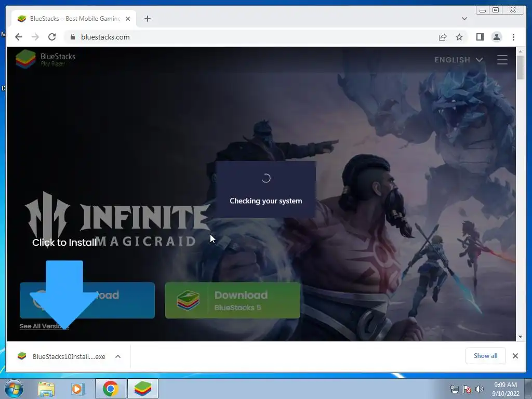Click the scrollbar down arrow

point(520,337)
